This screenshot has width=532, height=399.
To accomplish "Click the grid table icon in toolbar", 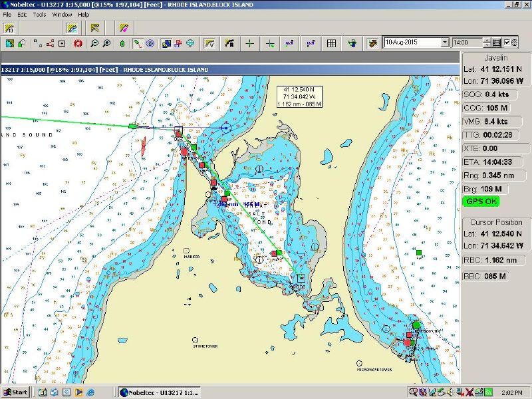I will coord(331,43).
